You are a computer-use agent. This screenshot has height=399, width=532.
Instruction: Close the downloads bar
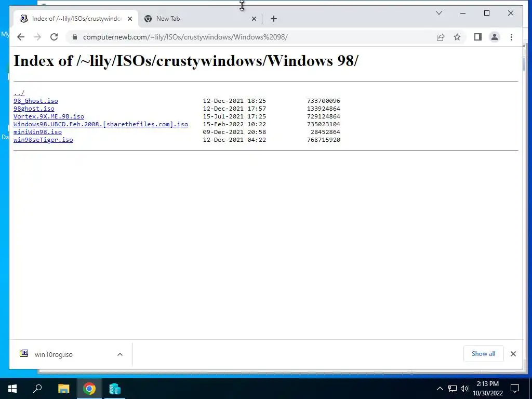pos(513,354)
